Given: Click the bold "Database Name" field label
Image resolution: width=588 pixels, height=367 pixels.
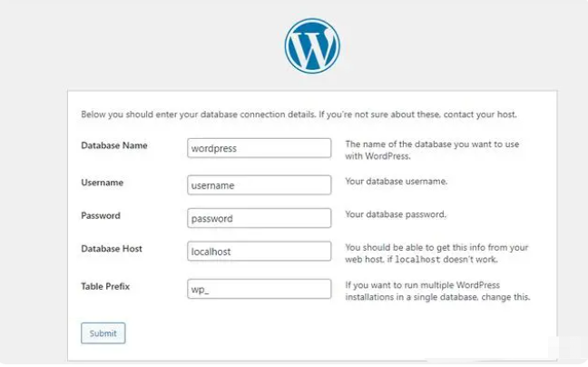Looking at the screenshot, I should tap(114, 145).
